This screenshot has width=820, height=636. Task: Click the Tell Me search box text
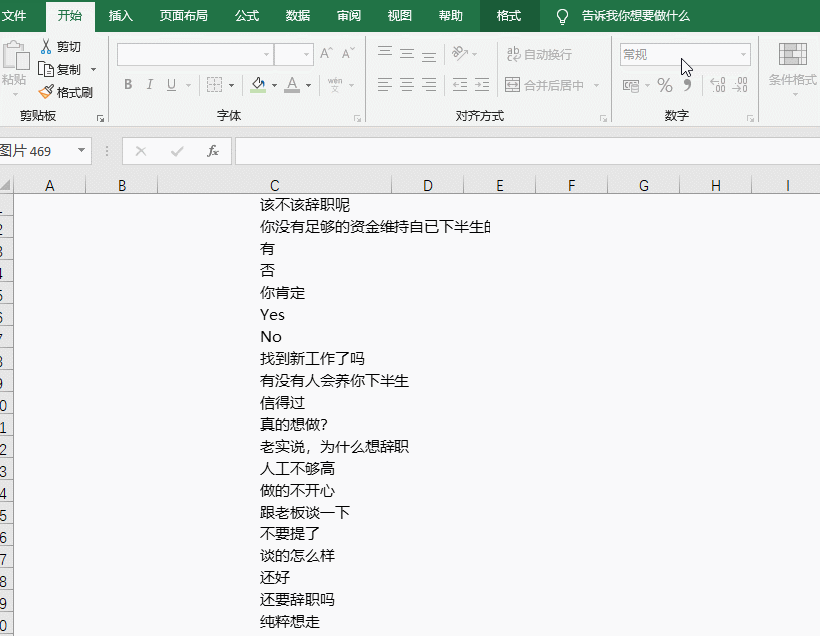pyautogui.click(x=635, y=16)
